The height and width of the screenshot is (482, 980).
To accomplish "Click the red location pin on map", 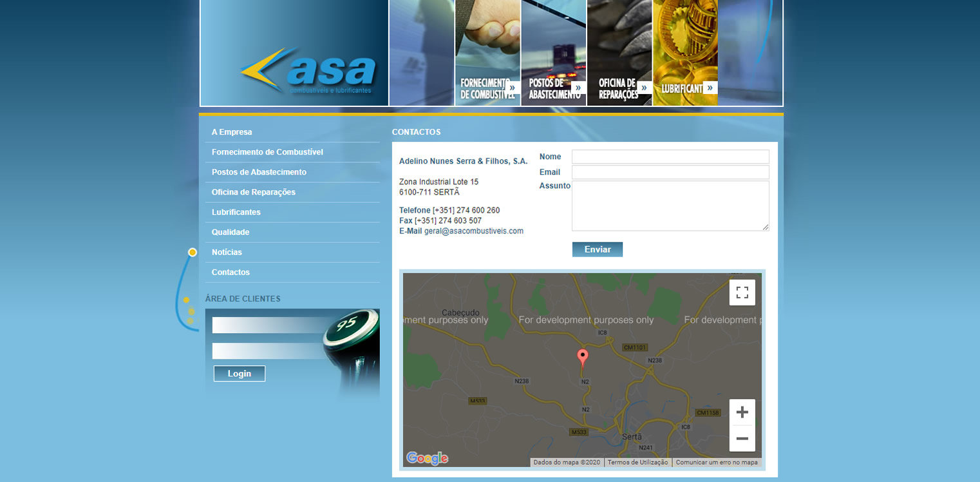I will click(x=583, y=358).
